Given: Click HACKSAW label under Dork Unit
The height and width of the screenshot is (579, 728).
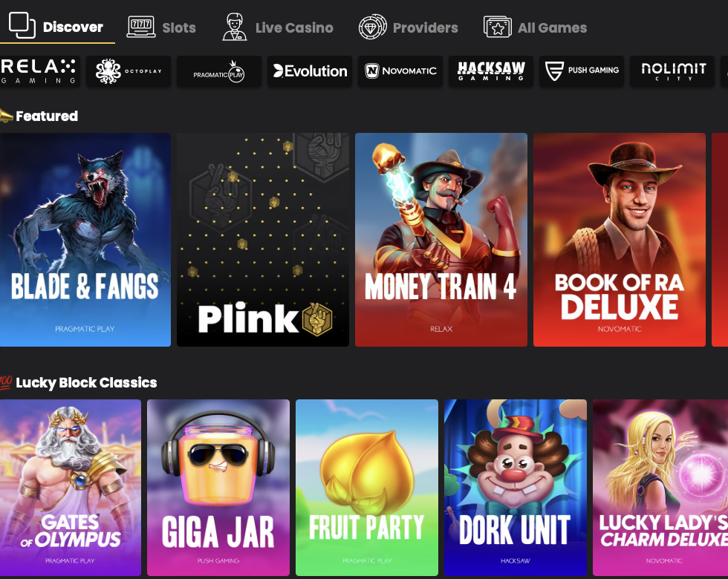Looking at the screenshot, I should coord(516,561).
